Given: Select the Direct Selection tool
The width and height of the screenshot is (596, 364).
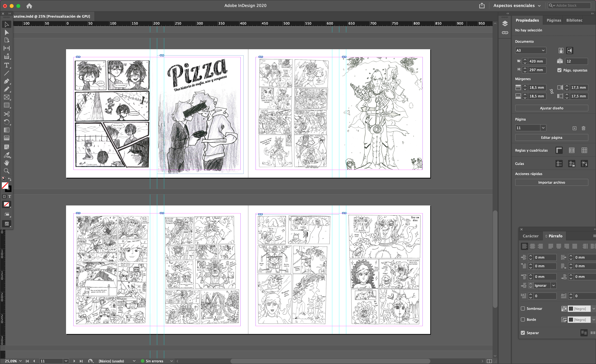Looking at the screenshot, I should point(6,32).
